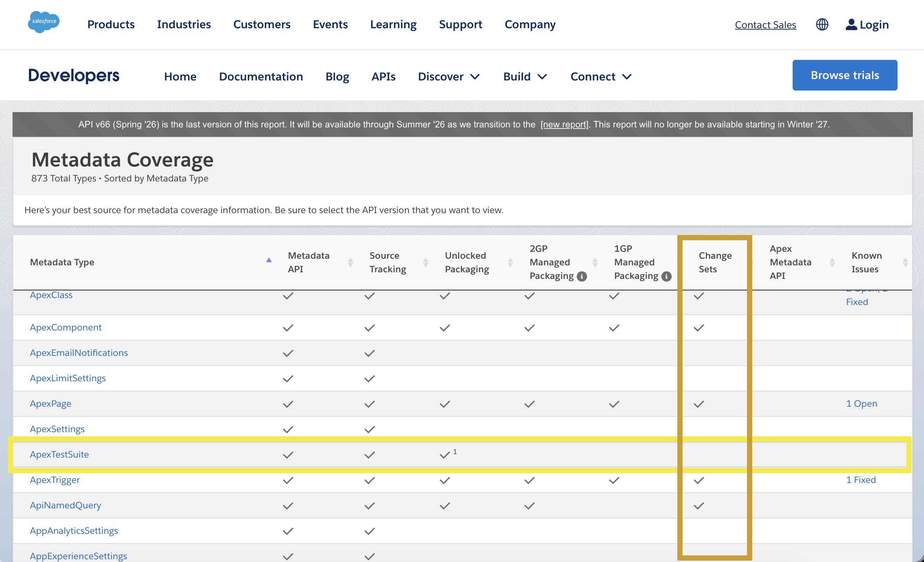Open the ApexLimitSettings metadata type
This screenshot has height=562, width=924.
pyautogui.click(x=68, y=378)
